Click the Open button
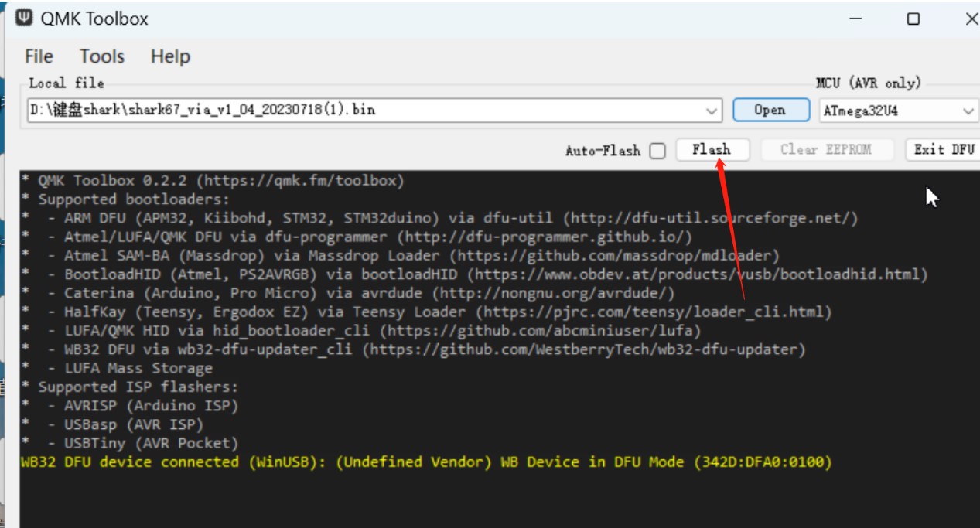Screen dimensions: 980x528 coord(770,110)
